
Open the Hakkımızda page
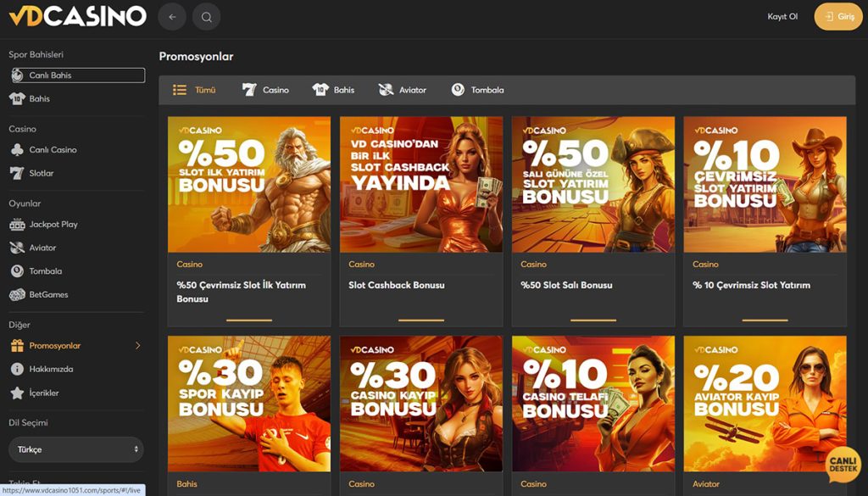click(53, 369)
